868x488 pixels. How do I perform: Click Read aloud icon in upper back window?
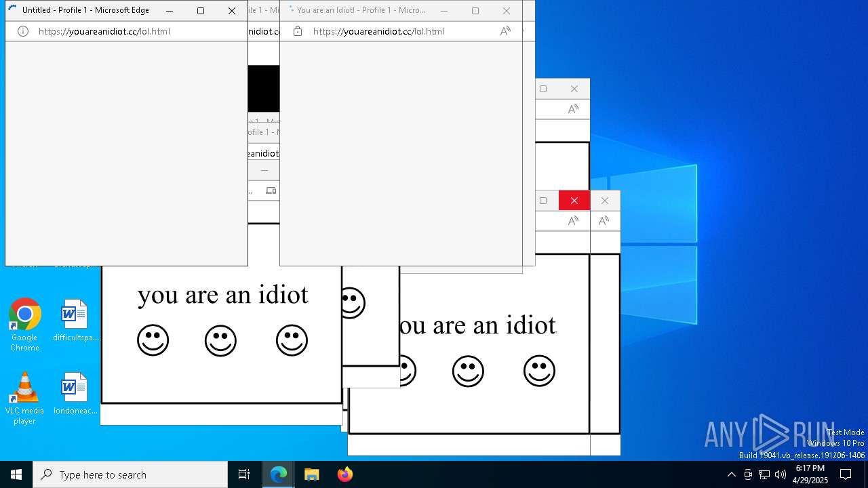573,109
